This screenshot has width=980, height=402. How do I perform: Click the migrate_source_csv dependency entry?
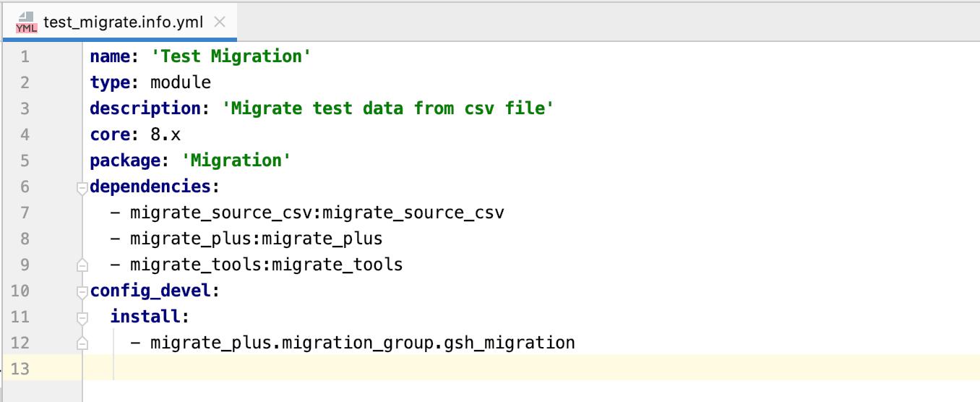point(317,213)
